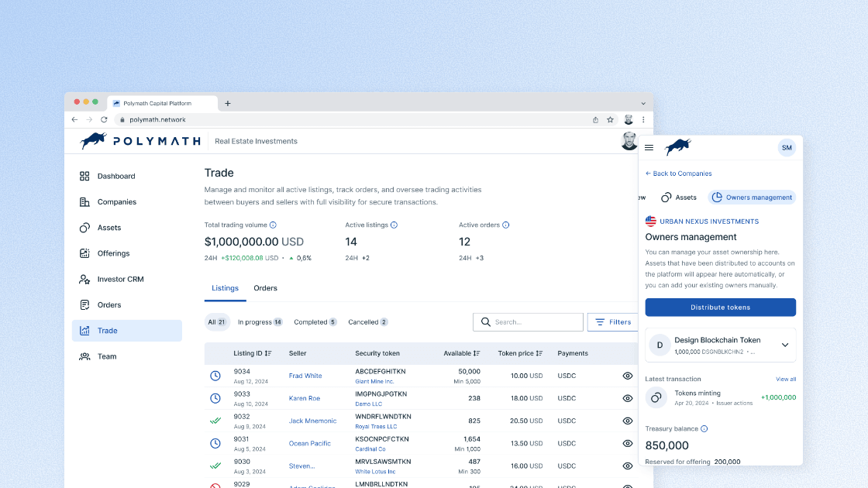This screenshot has width=868, height=488.
Task: Open the Filters button
Action: [x=613, y=322]
